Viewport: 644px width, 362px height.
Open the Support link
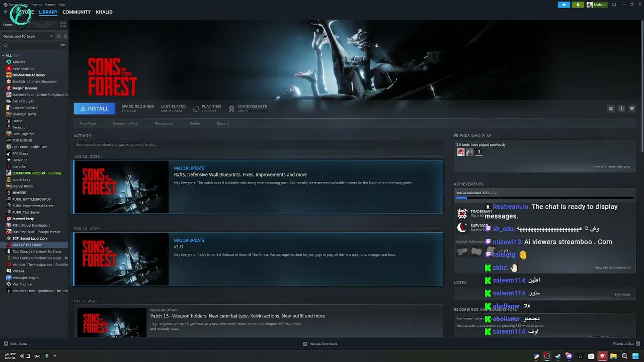[223, 123]
